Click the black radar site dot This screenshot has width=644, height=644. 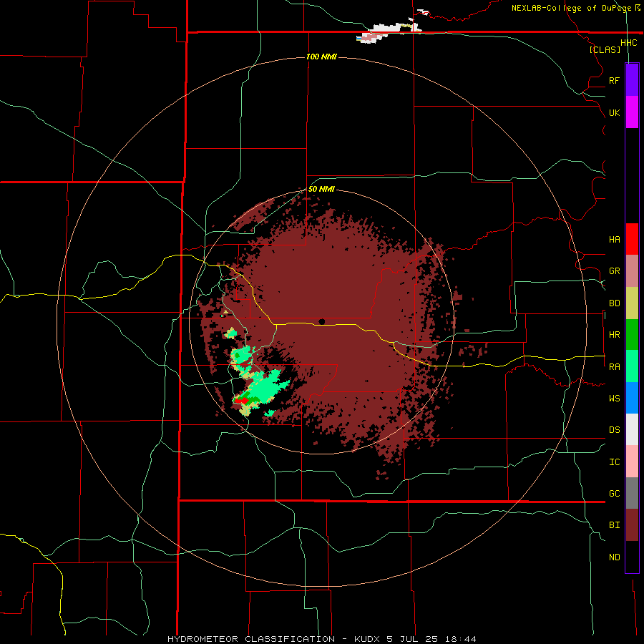322,321
